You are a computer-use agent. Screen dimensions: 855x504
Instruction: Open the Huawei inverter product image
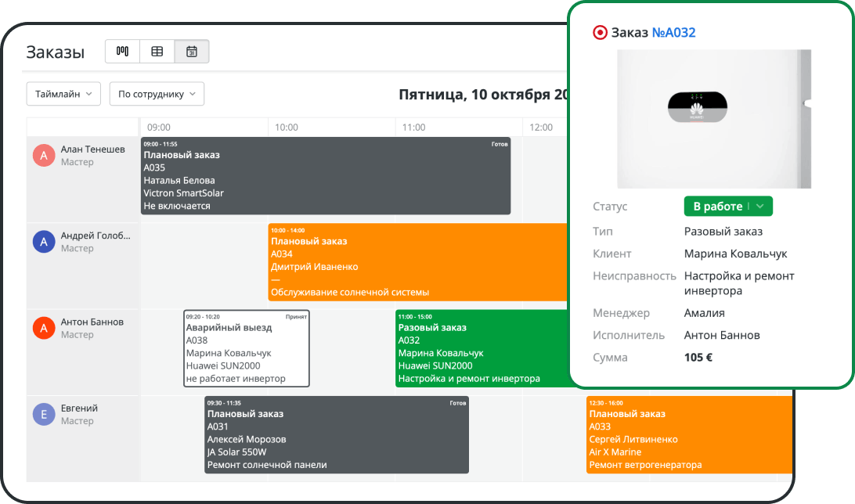[714, 119]
